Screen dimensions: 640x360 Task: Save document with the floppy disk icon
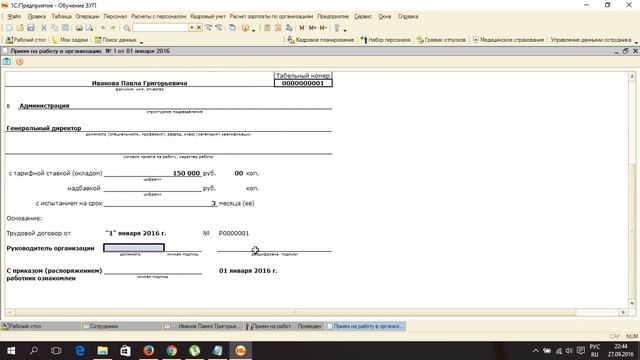[x=31, y=28]
